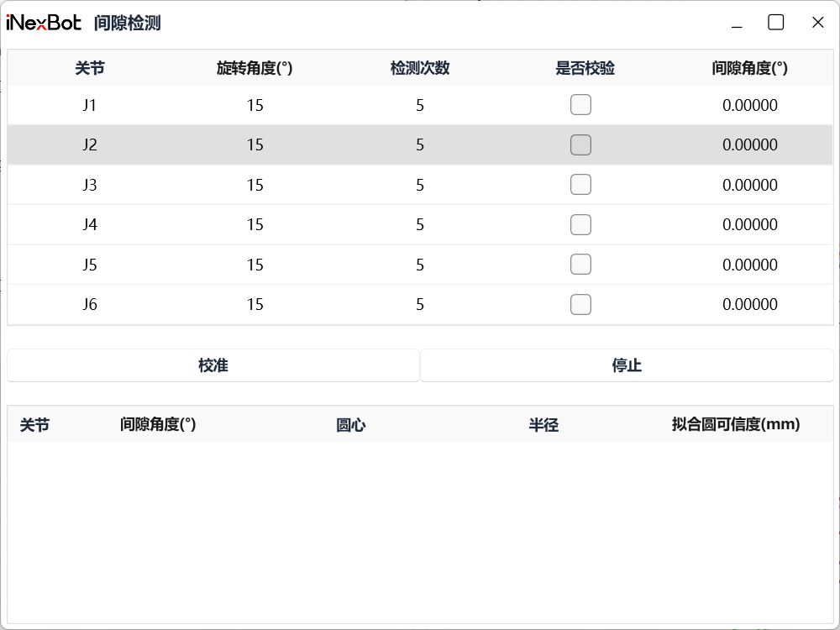The width and height of the screenshot is (840, 630).
Task: Edit J4 rotation angle value 15
Action: (x=255, y=224)
